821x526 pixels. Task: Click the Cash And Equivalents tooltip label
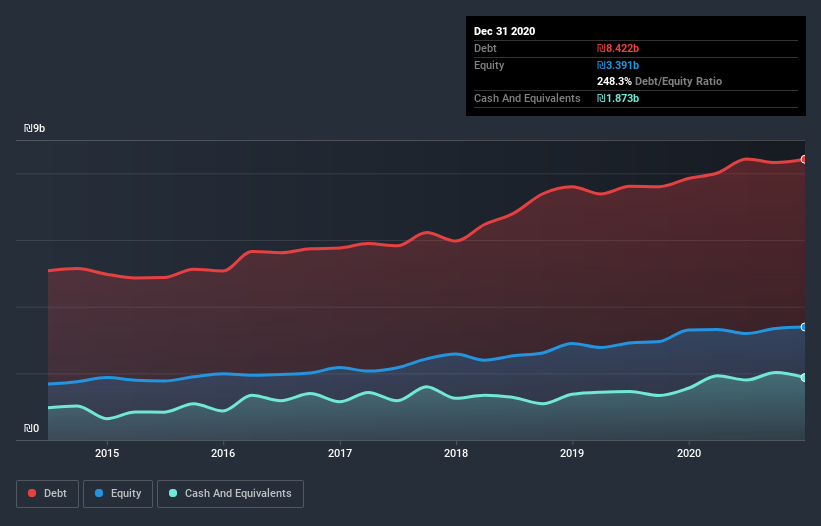(527, 98)
